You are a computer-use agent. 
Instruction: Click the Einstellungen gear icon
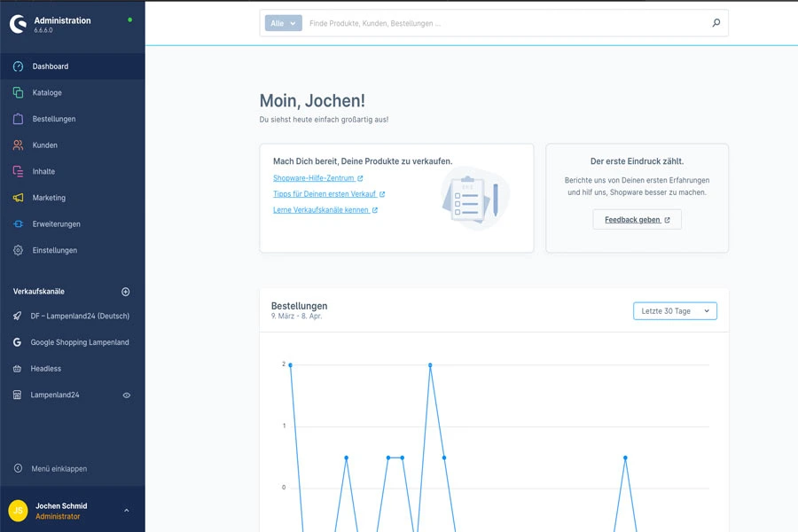(x=19, y=250)
